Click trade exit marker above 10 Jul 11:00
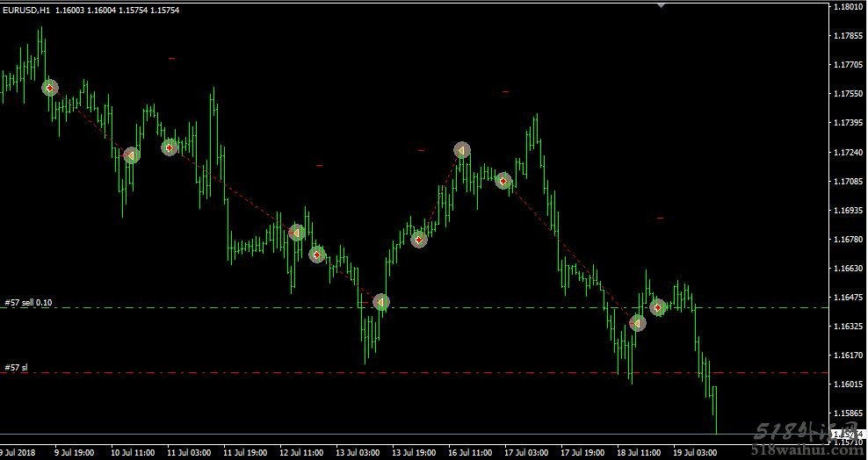The image size is (868, 460). click(130, 155)
